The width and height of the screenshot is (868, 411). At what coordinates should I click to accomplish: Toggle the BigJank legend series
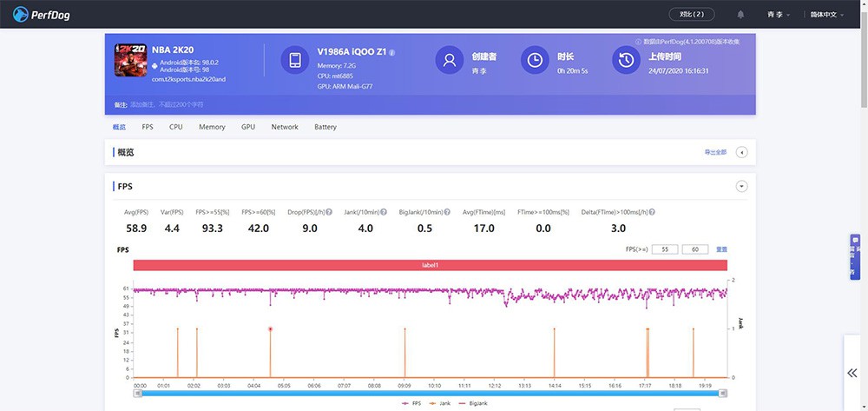[474, 404]
